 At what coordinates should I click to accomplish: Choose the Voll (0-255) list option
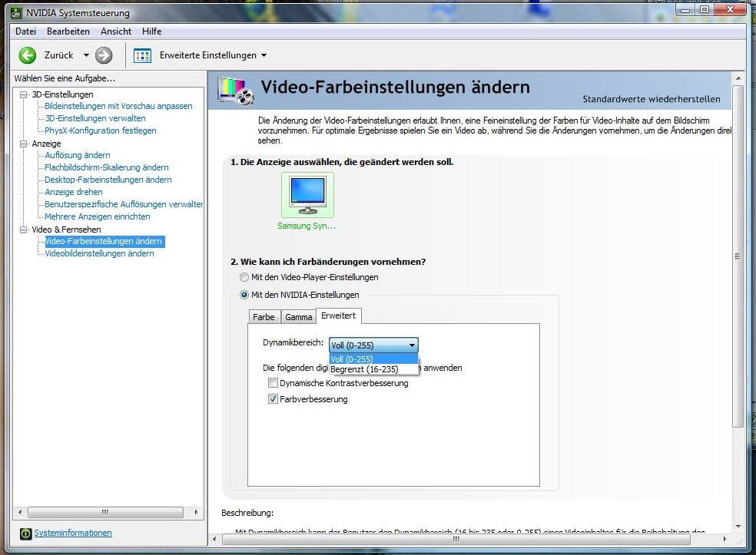pos(373,359)
